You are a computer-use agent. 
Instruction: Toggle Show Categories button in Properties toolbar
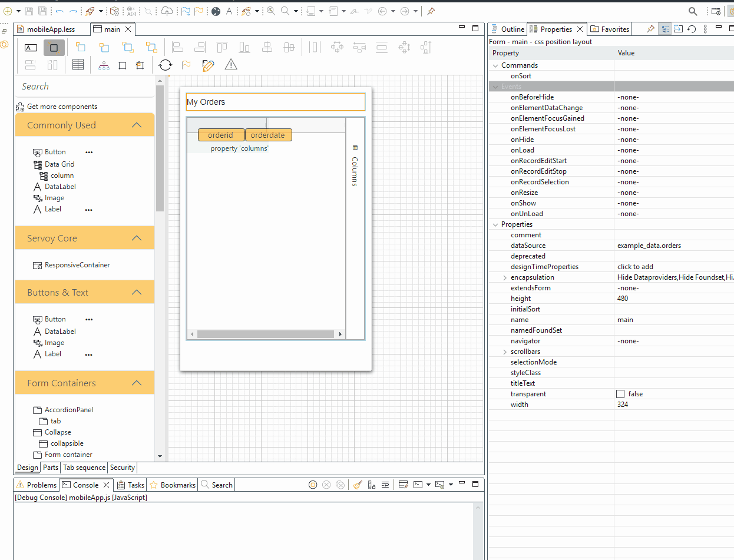pyautogui.click(x=664, y=29)
